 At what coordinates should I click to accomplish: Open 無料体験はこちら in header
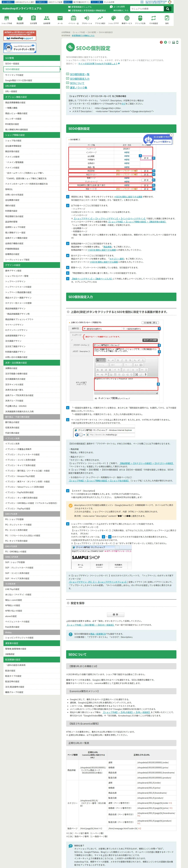(x=121, y=10)
